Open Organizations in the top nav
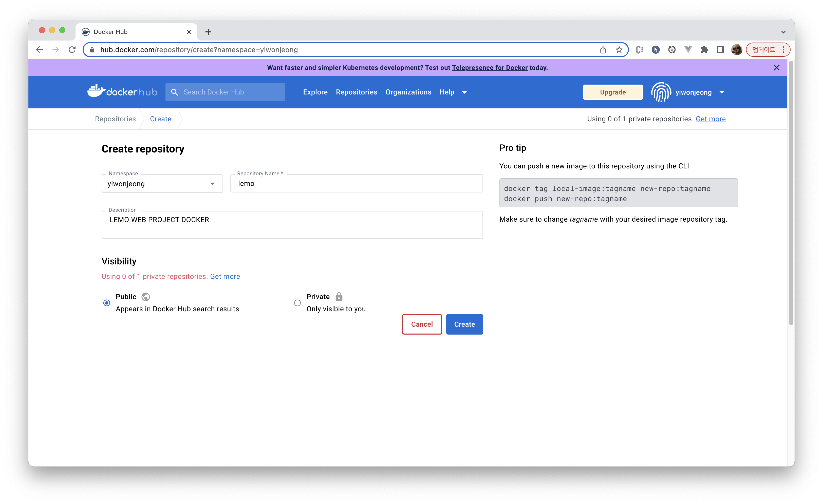 [408, 92]
